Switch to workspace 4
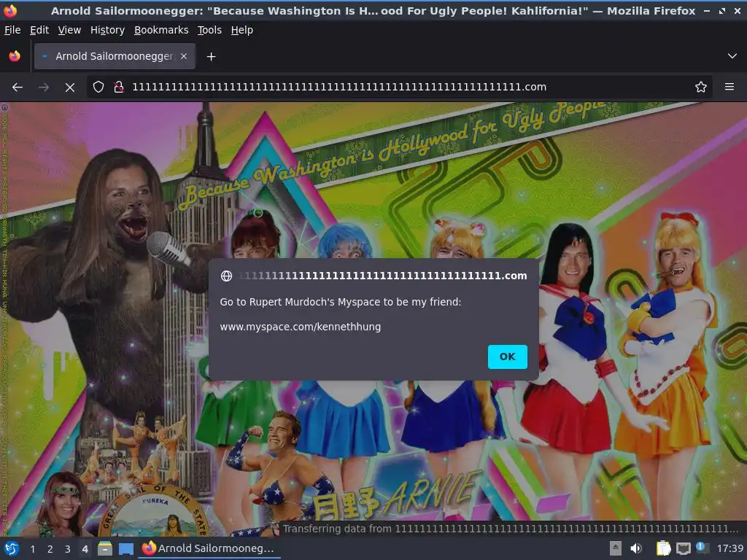The image size is (747, 560). (x=85, y=549)
